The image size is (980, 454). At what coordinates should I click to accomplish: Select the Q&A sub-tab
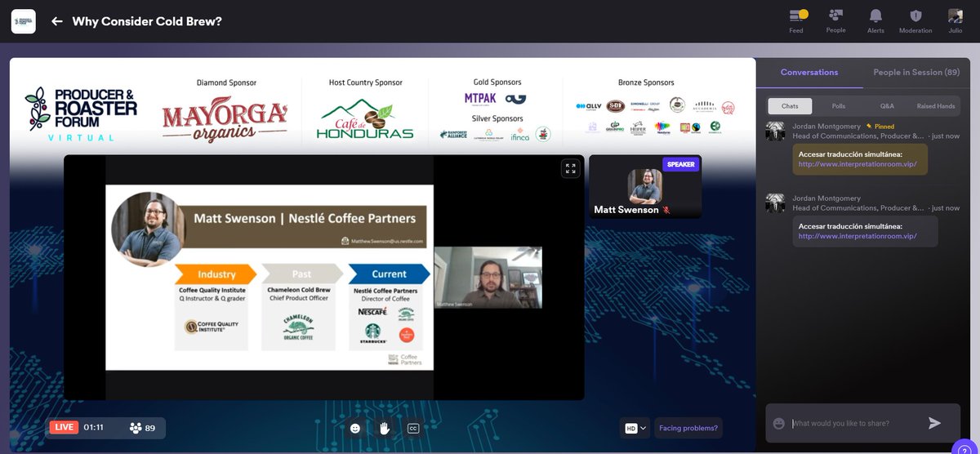pyautogui.click(x=888, y=106)
